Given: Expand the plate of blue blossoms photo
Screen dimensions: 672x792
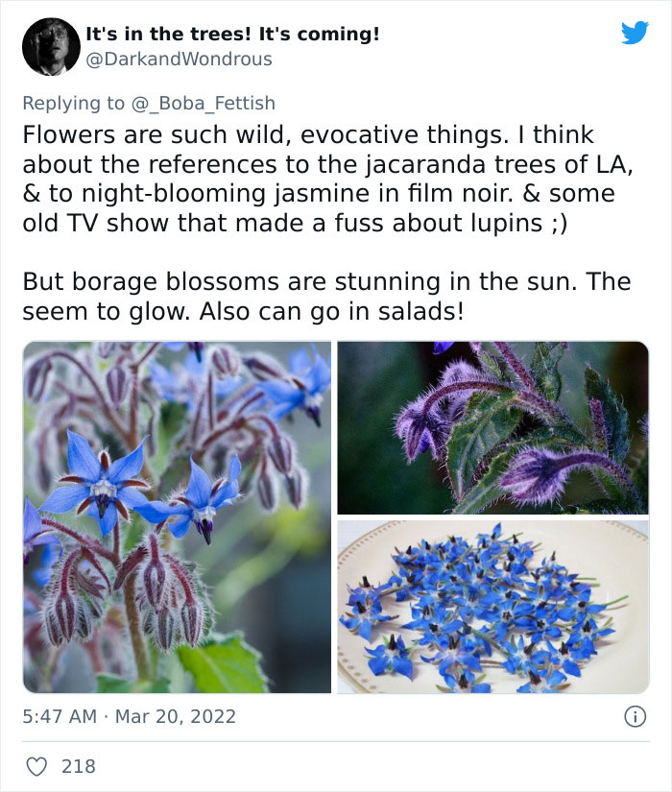Looking at the screenshot, I should coord(492,607).
